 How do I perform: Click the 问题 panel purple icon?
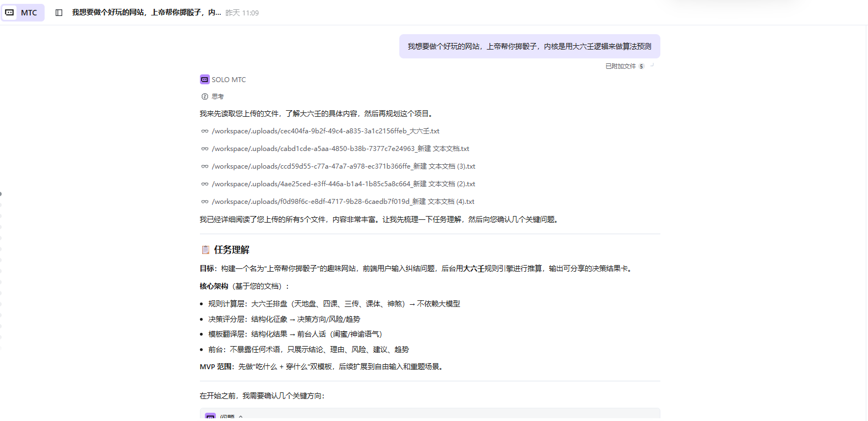coord(210,417)
